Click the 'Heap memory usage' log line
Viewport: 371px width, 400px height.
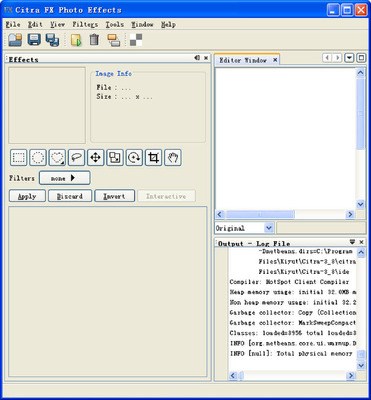point(293,292)
